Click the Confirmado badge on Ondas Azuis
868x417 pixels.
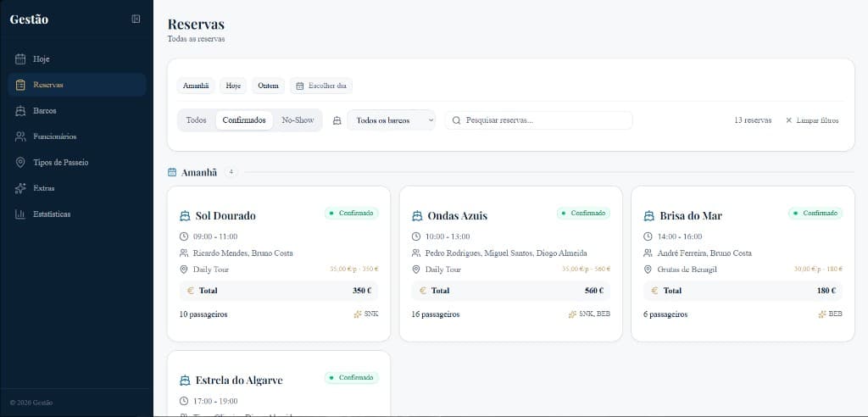tap(583, 213)
